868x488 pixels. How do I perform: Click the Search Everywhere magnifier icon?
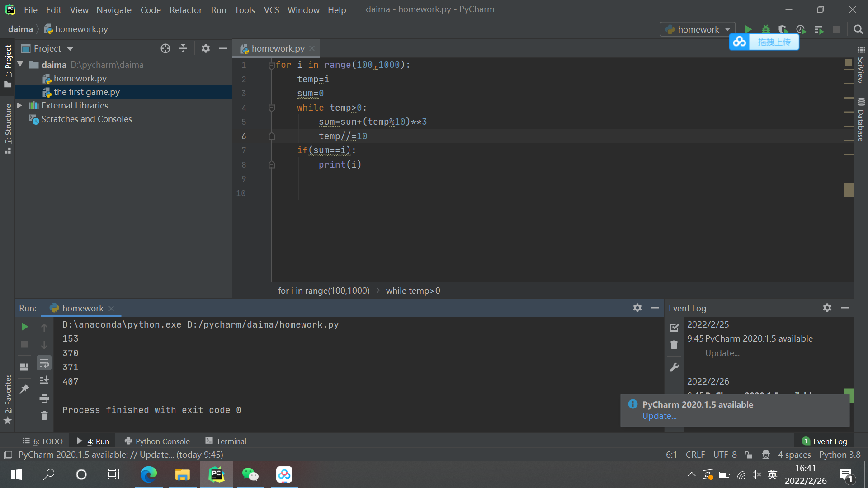click(x=858, y=29)
